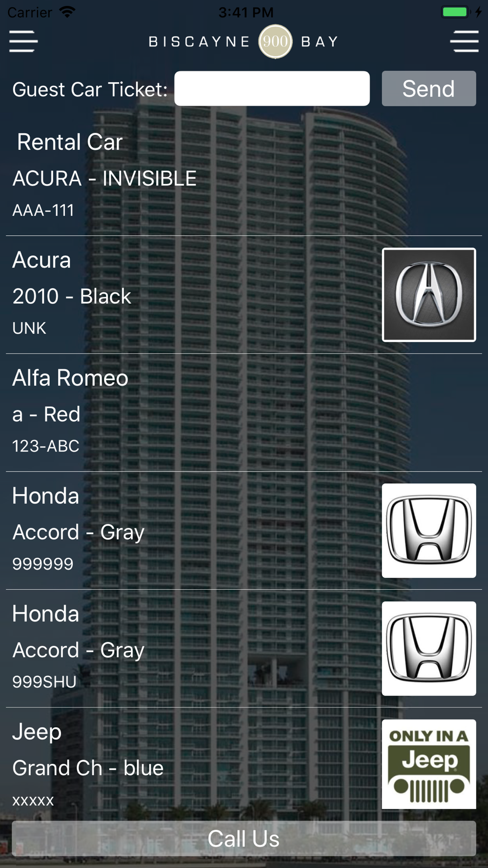Image resolution: width=488 pixels, height=868 pixels.
Task: Pick Honda Accord Gray plate 999999
Action: (x=244, y=531)
